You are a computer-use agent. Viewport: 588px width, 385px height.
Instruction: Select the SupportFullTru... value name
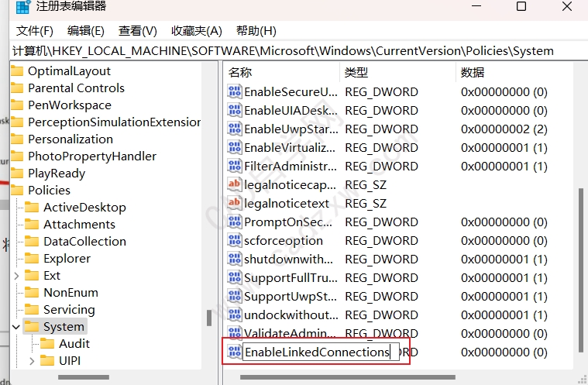(291, 278)
